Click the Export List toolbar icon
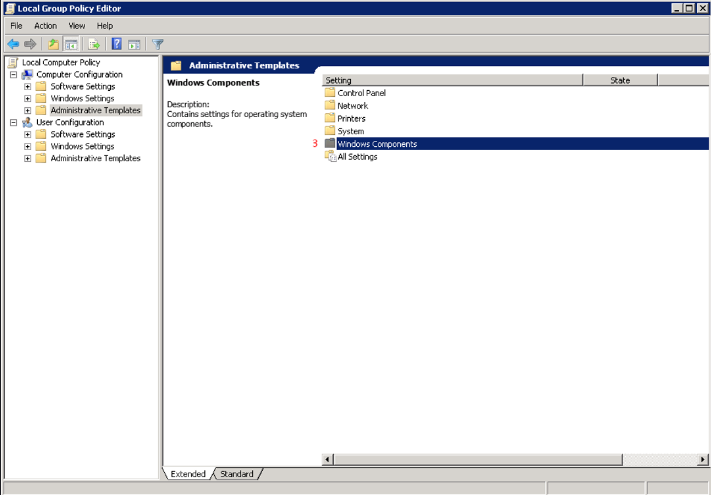Image resolution: width=711 pixels, height=495 pixels. click(x=94, y=44)
